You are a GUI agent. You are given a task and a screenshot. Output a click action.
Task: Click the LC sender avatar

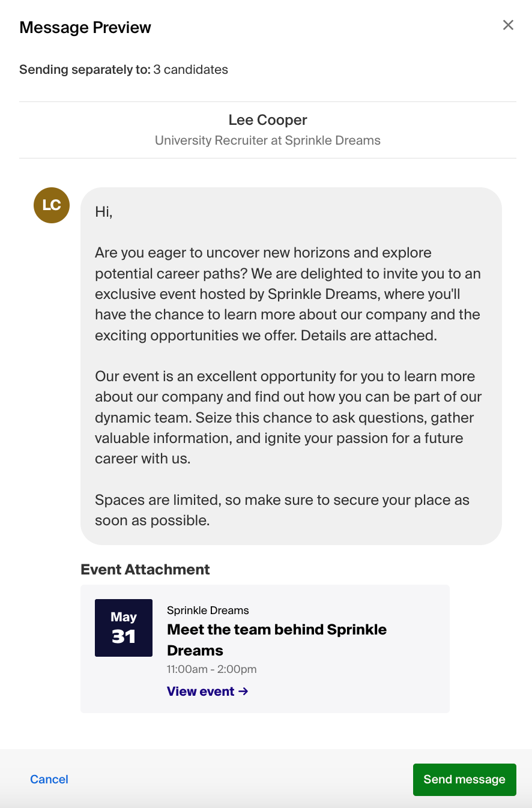[x=52, y=205]
